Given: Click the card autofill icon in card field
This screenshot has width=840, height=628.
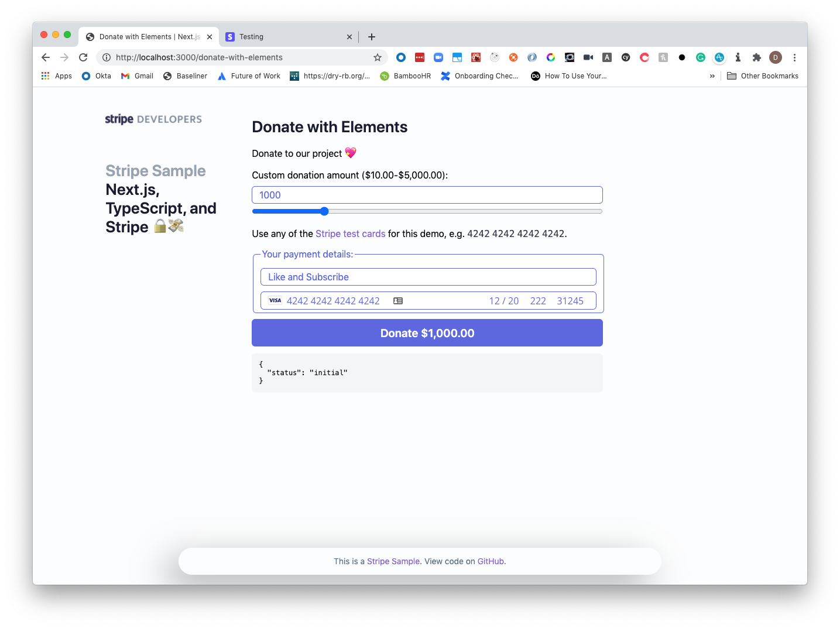Looking at the screenshot, I should click(x=398, y=301).
